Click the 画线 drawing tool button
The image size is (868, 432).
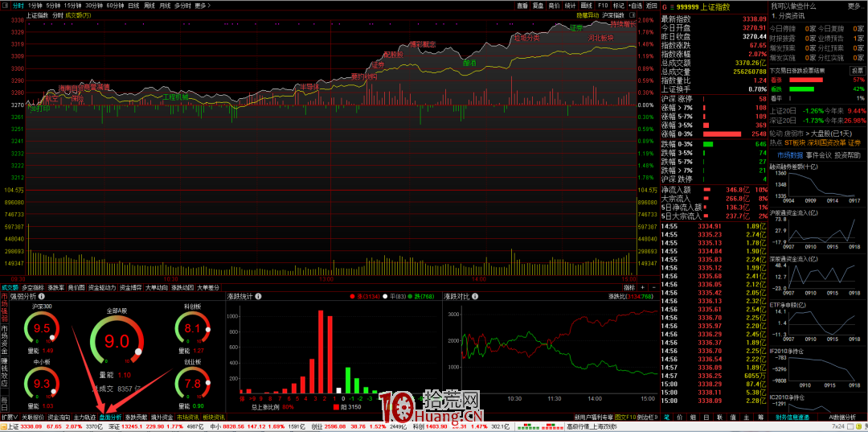pos(584,6)
